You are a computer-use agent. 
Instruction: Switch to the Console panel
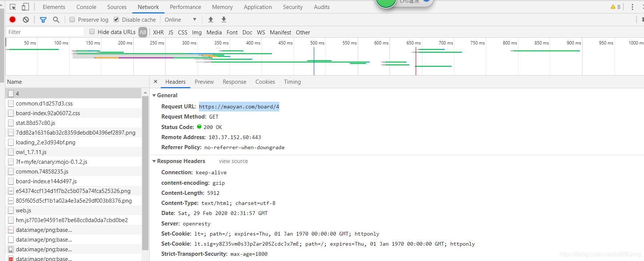click(x=86, y=7)
